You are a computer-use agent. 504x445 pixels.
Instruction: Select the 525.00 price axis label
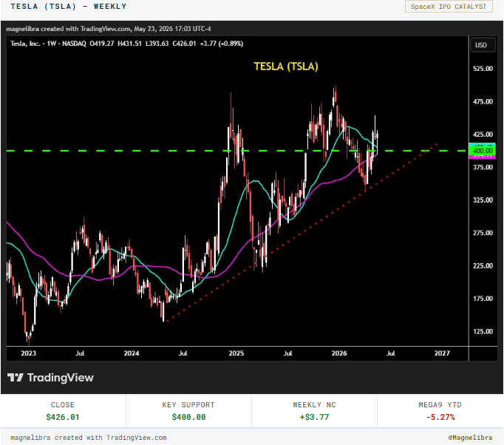[x=483, y=69]
